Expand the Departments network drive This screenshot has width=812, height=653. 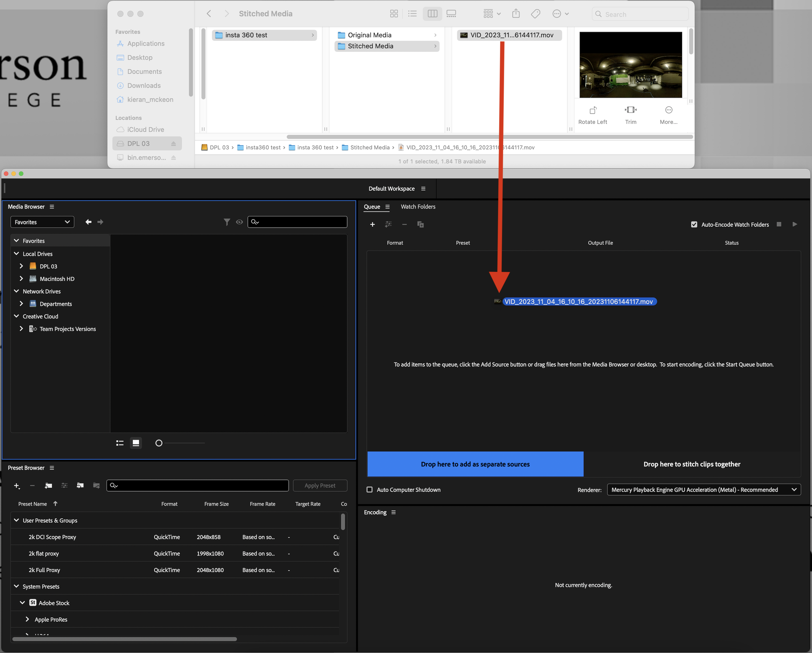22,304
